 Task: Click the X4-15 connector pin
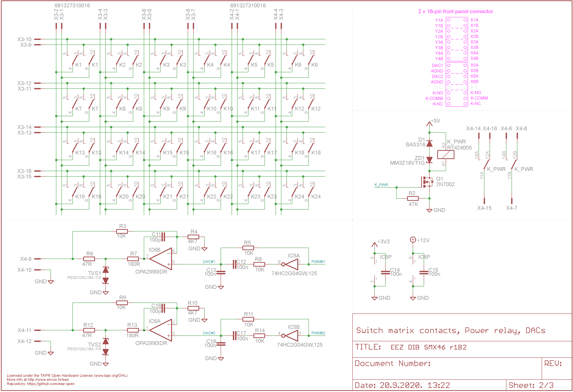[484, 201]
